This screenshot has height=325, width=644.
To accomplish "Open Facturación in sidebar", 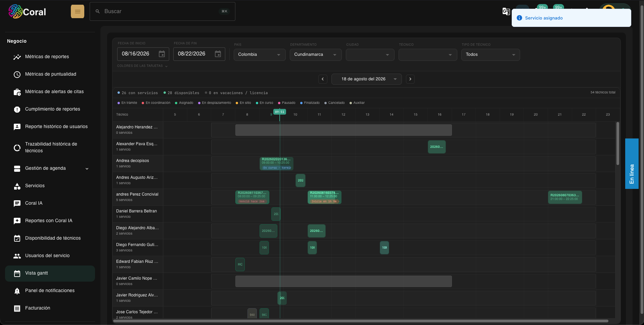I will (x=50, y=308).
